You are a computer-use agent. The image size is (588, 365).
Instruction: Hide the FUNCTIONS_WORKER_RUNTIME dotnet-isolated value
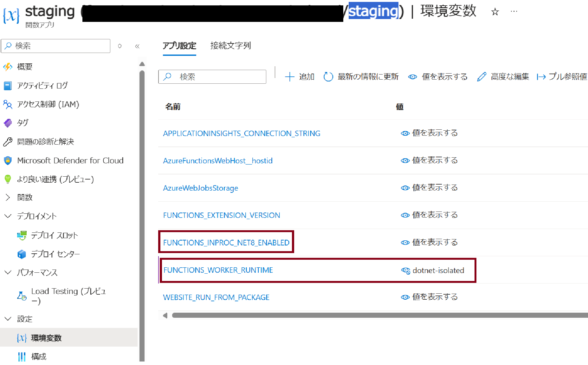click(405, 270)
